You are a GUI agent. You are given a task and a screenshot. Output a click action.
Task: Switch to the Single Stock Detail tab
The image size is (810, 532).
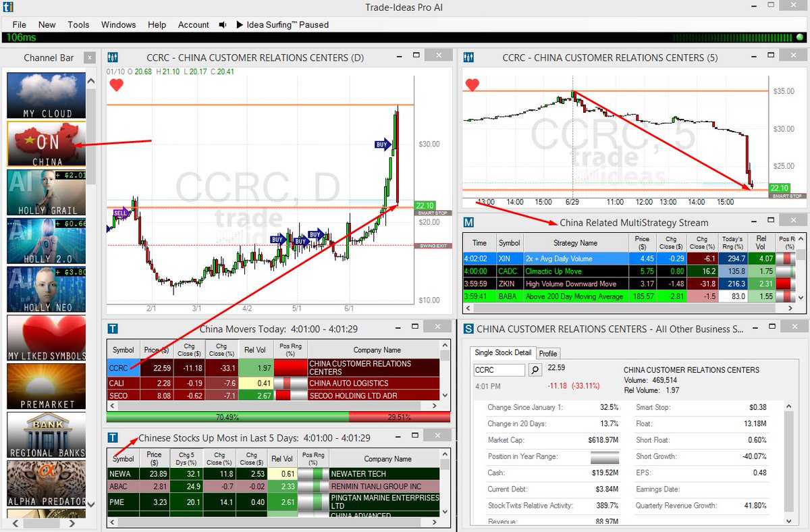tap(504, 352)
